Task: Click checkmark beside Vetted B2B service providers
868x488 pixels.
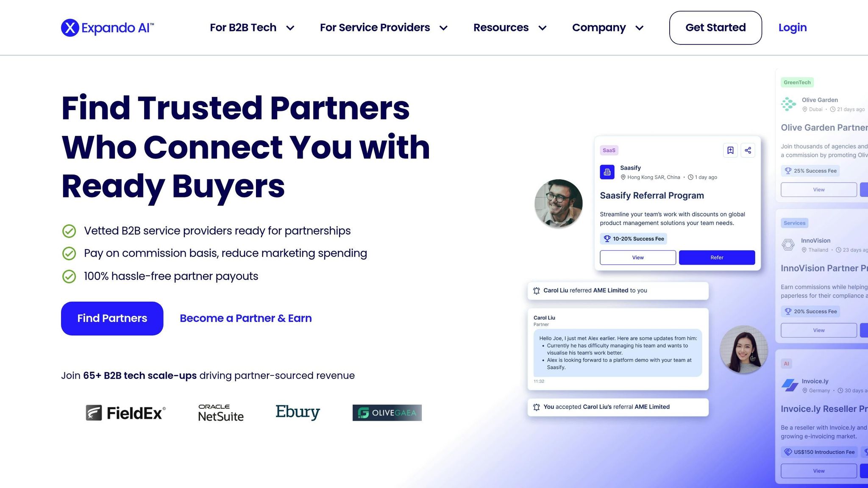Action: tap(69, 231)
